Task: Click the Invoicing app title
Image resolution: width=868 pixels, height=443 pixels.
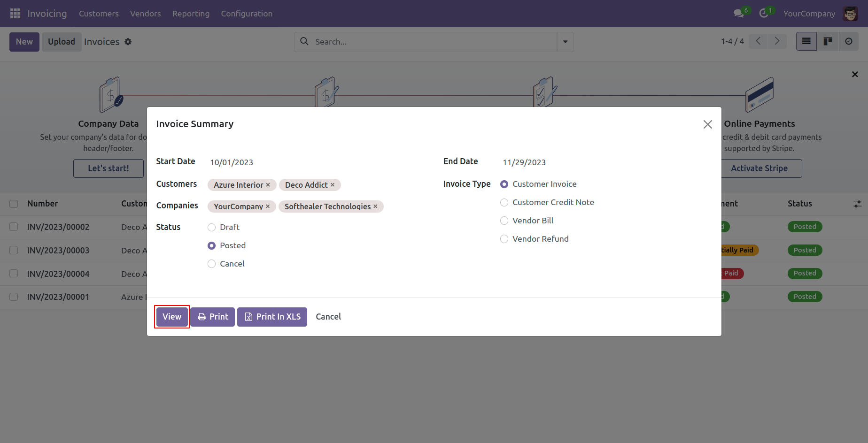Action: point(47,14)
